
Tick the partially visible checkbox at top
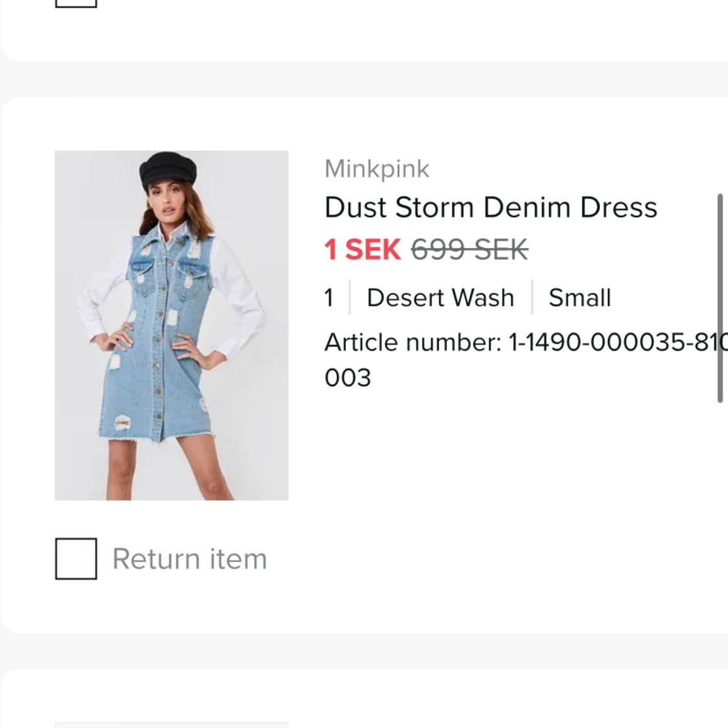click(76, 3)
